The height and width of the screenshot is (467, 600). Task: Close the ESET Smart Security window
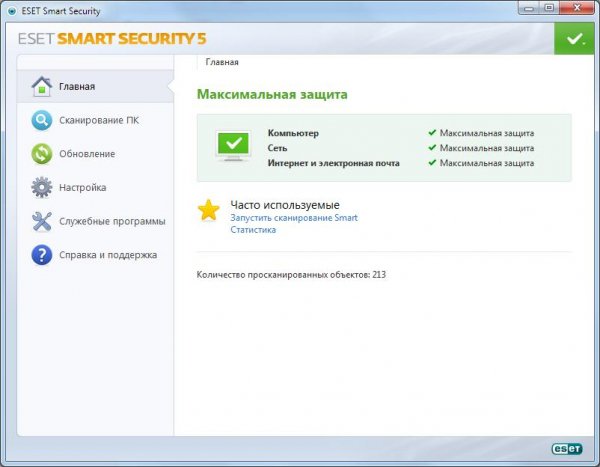click(x=577, y=8)
